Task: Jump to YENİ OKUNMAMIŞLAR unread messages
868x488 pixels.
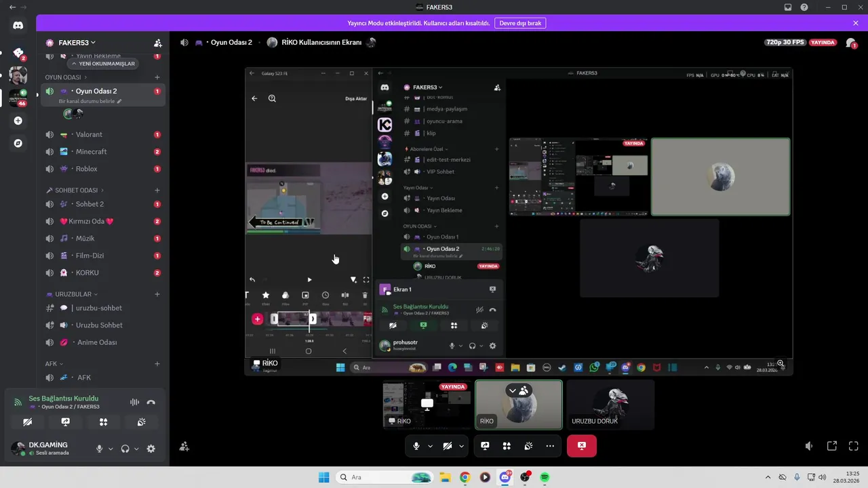Action: tap(103, 64)
